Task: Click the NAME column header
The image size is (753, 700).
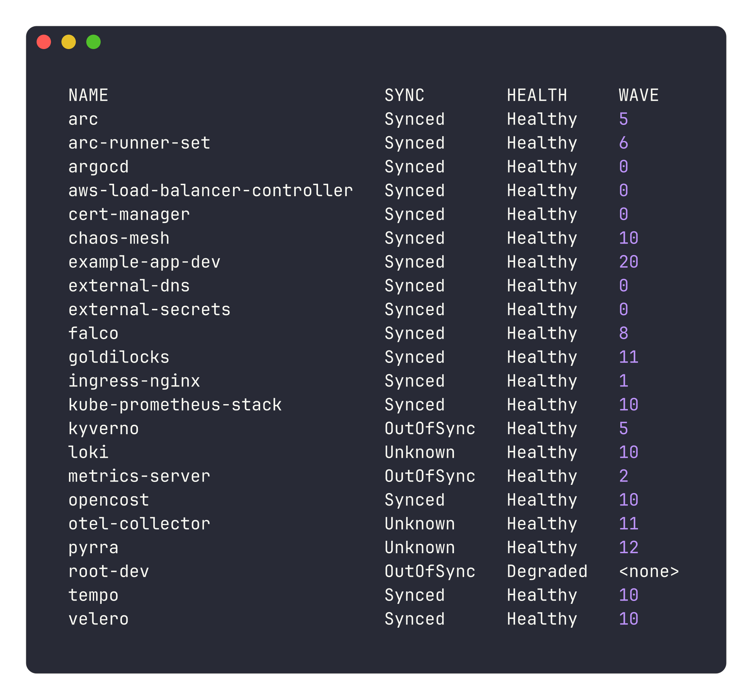Action: coord(89,95)
